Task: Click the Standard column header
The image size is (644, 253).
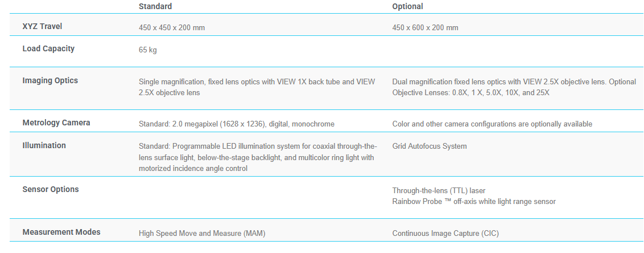Action: click(155, 6)
